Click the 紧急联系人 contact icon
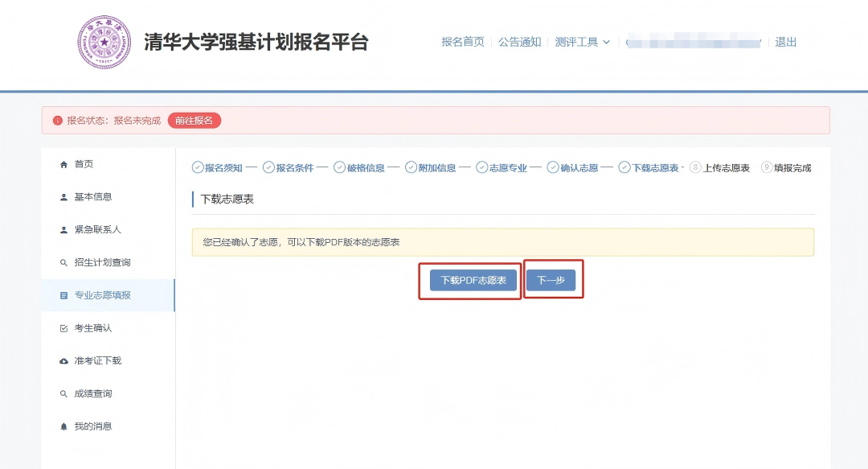The image size is (868, 469). 63,229
